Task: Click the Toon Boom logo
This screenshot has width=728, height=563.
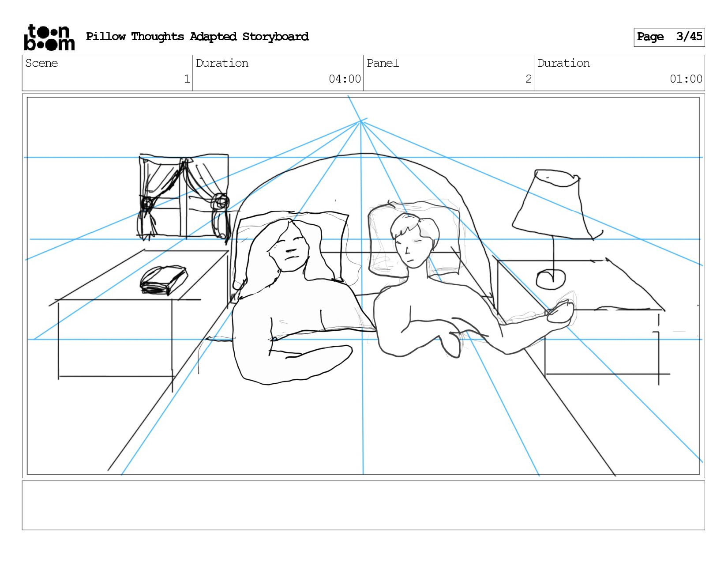Action: click(49, 38)
